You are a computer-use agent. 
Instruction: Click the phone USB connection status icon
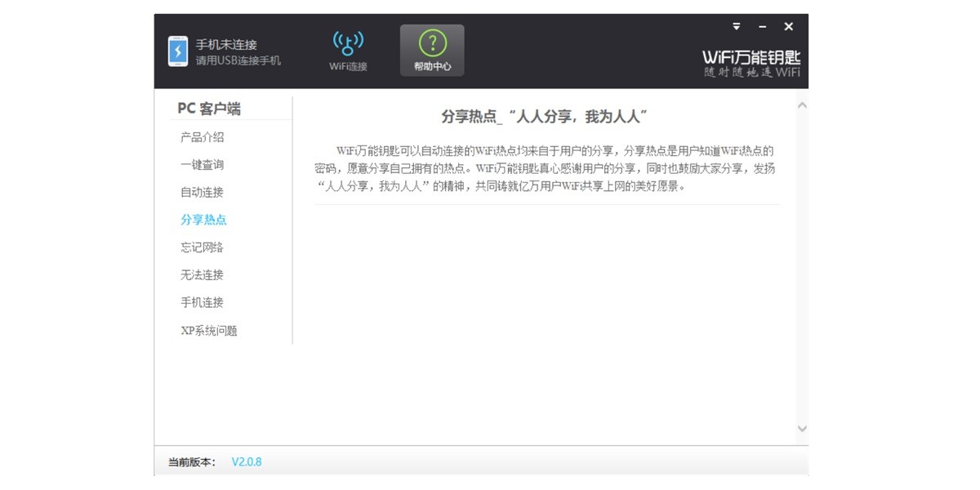(178, 50)
